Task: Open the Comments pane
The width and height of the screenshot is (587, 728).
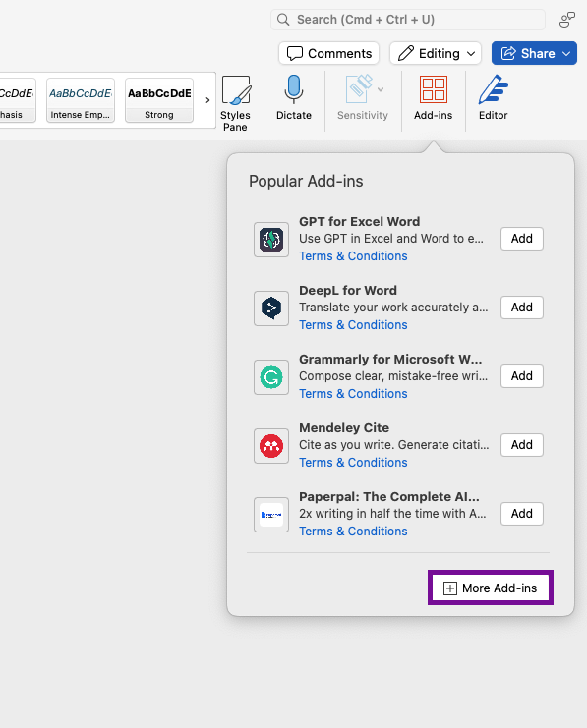Action: click(329, 53)
